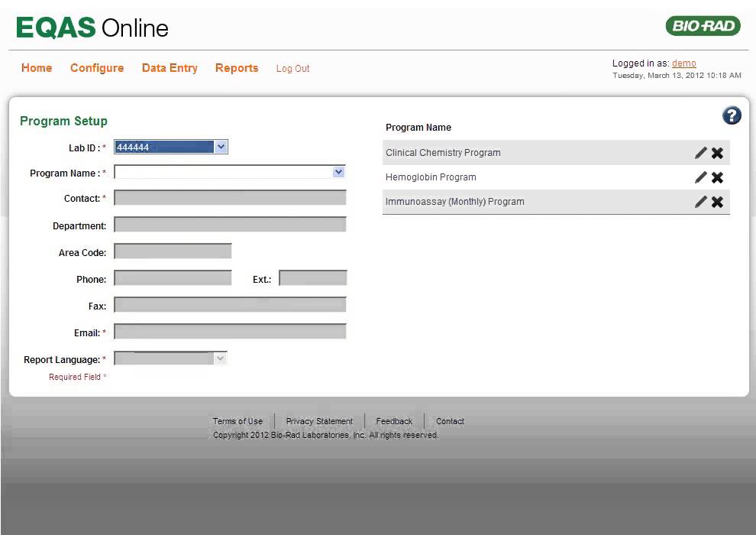Delete the Hemoglobin Program entry
The width and height of the screenshot is (756, 535).
717,177
